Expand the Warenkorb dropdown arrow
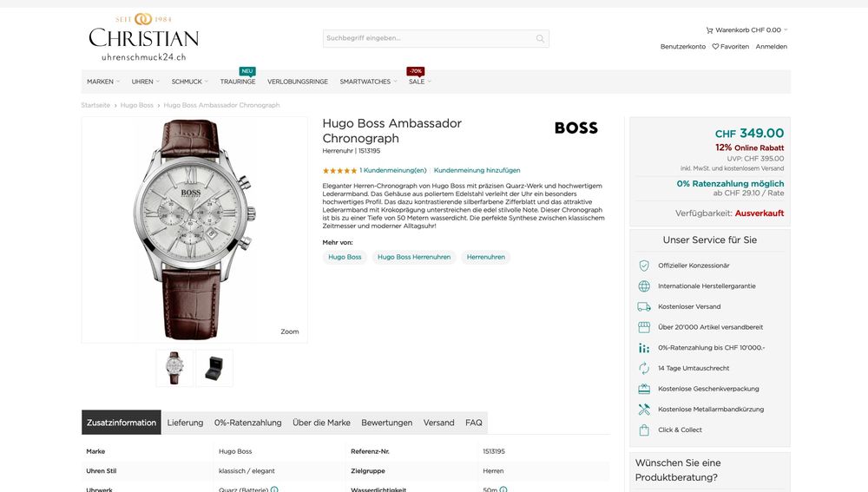 [786, 30]
